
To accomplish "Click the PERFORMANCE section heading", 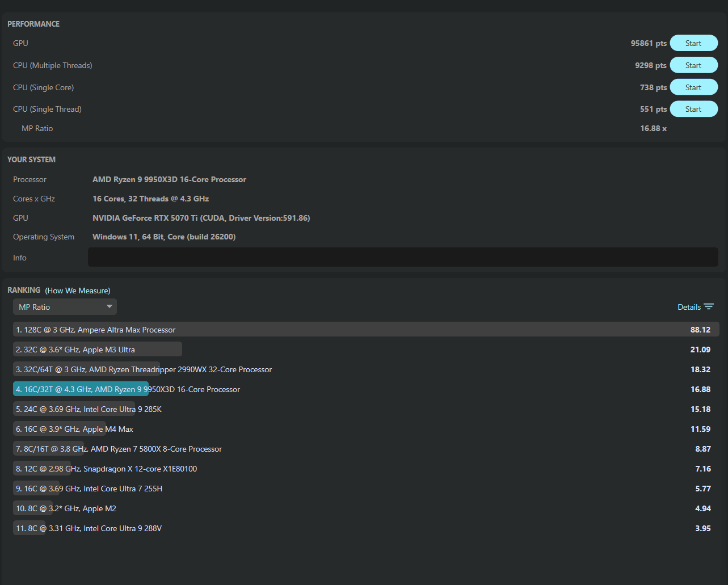I will [x=33, y=24].
